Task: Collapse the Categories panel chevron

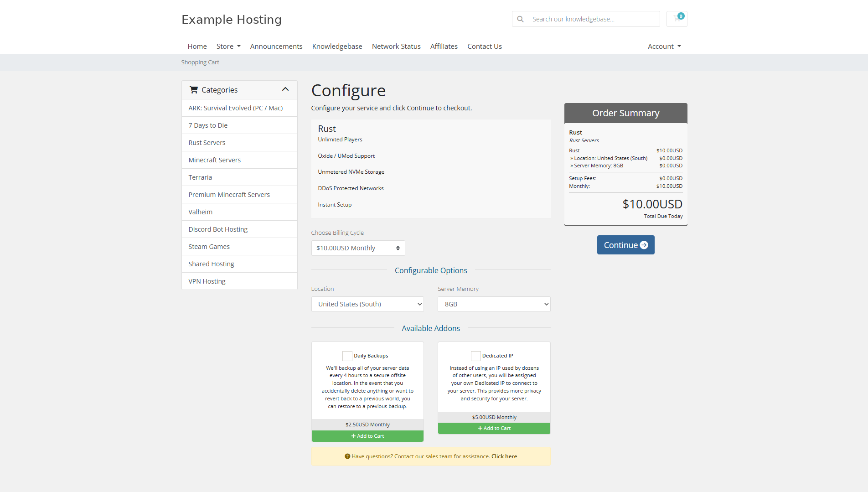Action: point(285,89)
